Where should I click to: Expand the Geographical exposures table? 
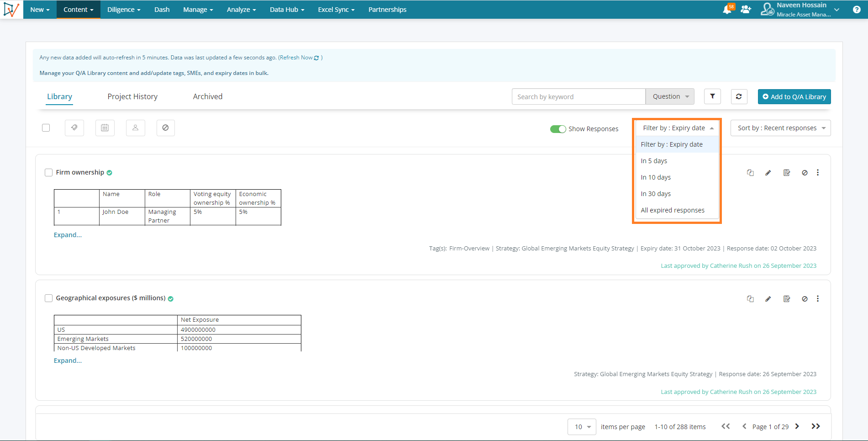click(x=68, y=361)
